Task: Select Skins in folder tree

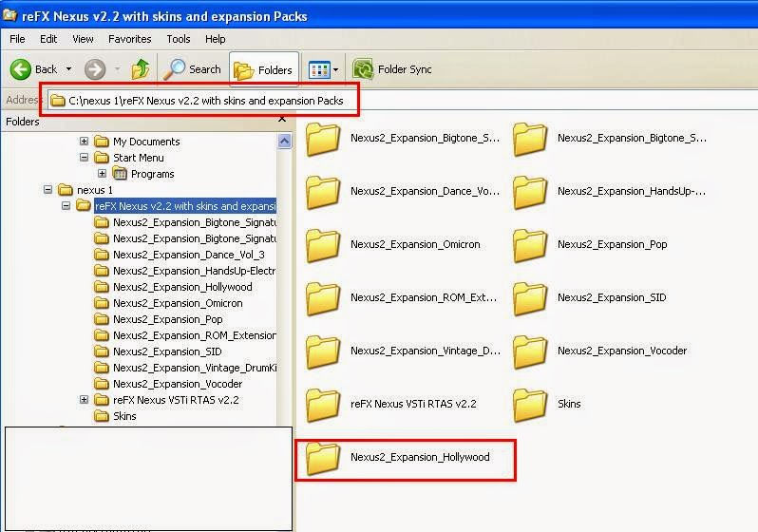Action: click(x=124, y=416)
